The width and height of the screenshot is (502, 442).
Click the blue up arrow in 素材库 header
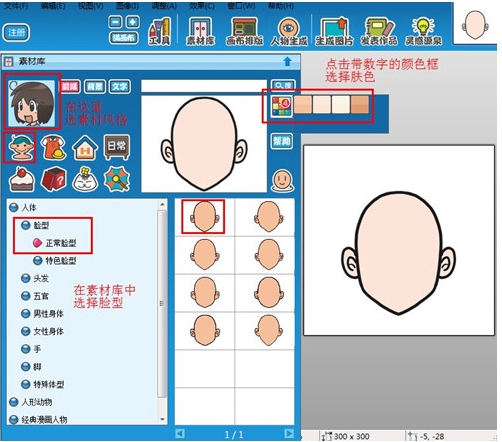pyautogui.click(x=287, y=61)
